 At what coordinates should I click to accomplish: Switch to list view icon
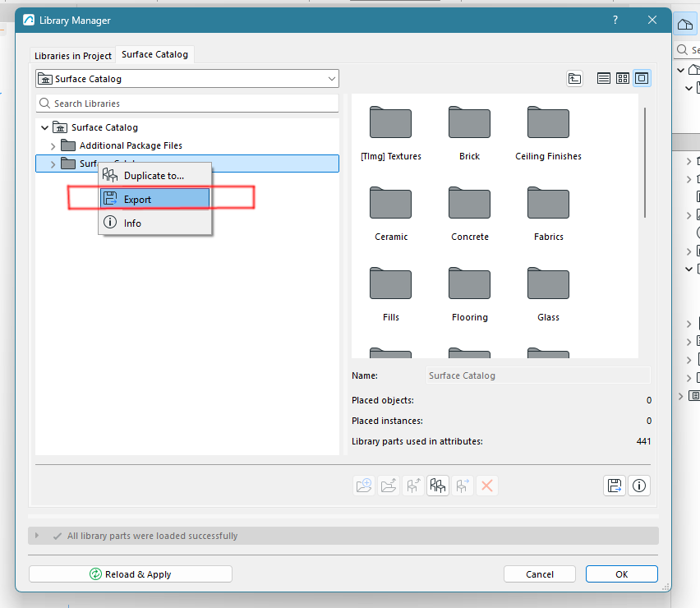click(x=603, y=79)
